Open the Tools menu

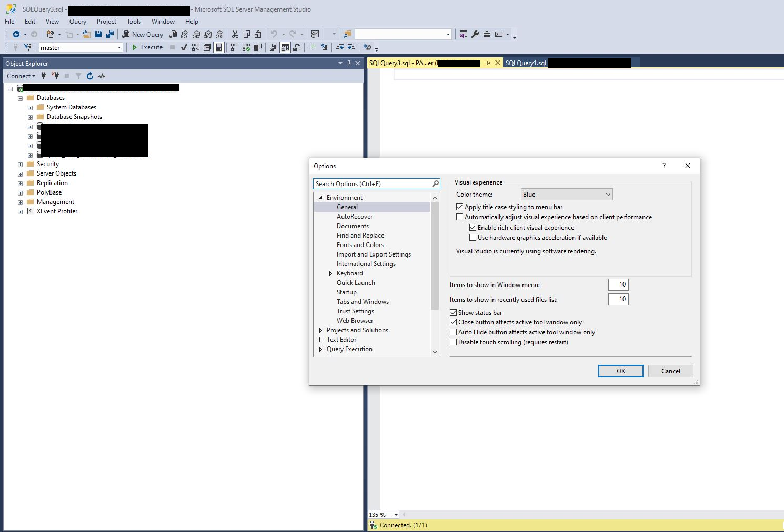[x=134, y=22]
